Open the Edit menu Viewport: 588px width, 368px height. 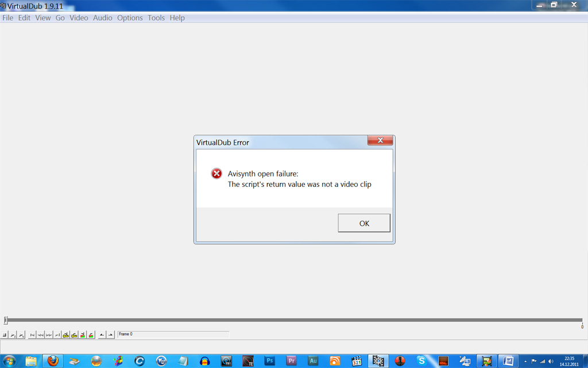24,18
